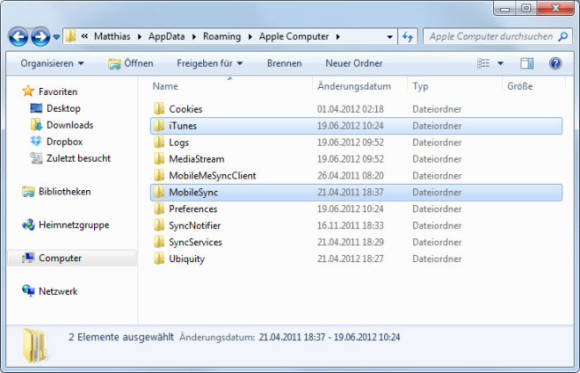Viewport: 580px width, 373px height.
Task: Open recent locations dropdown beside navigation arrows
Action: click(x=56, y=37)
